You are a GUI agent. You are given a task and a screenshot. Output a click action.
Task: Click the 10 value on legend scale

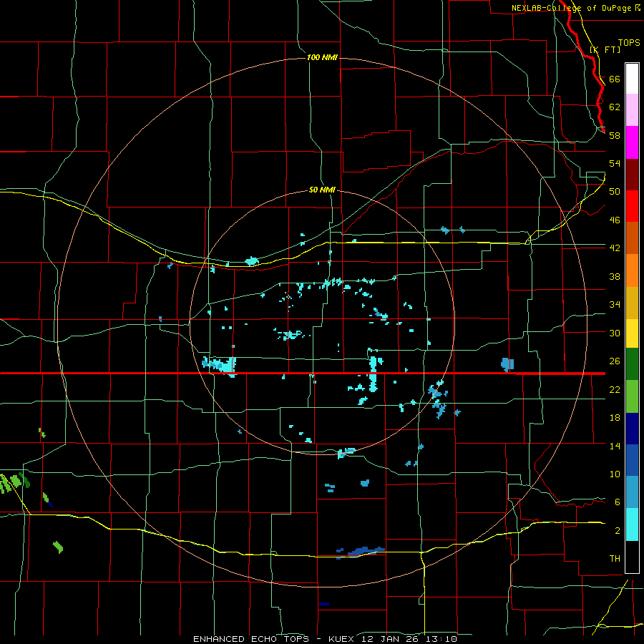coord(615,474)
